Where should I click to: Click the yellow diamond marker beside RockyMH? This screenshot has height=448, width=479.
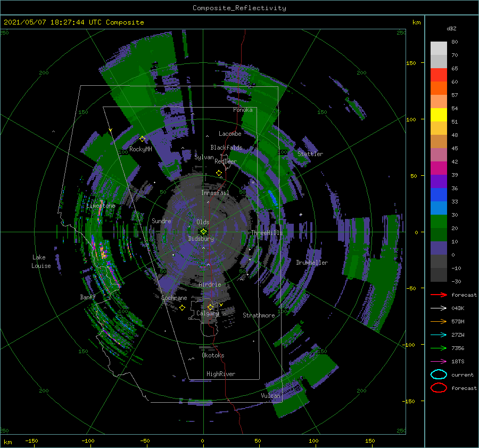point(142,139)
